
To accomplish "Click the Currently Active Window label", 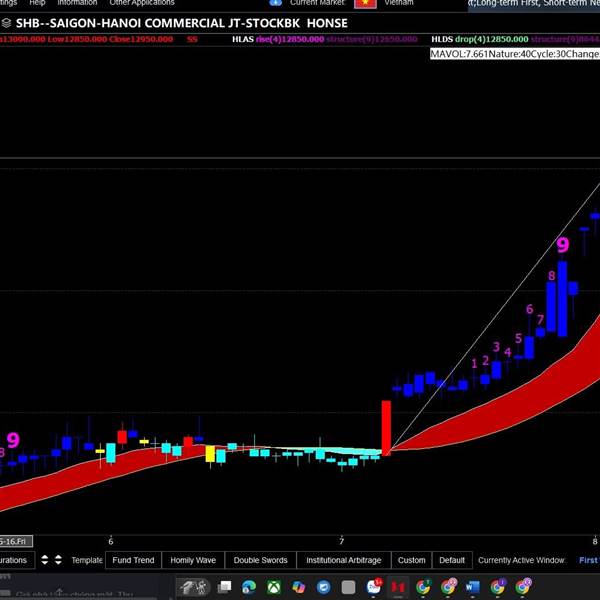I will tap(522, 560).
